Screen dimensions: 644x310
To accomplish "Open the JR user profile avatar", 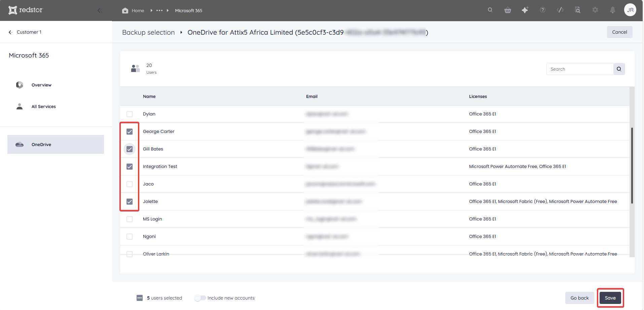I will tap(630, 10).
